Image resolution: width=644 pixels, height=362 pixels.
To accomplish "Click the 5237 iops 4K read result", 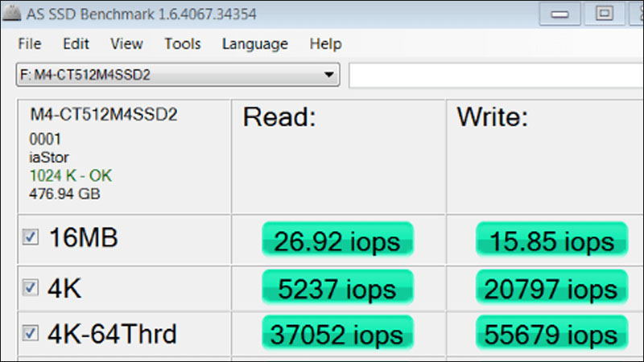I will click(337, 288).
